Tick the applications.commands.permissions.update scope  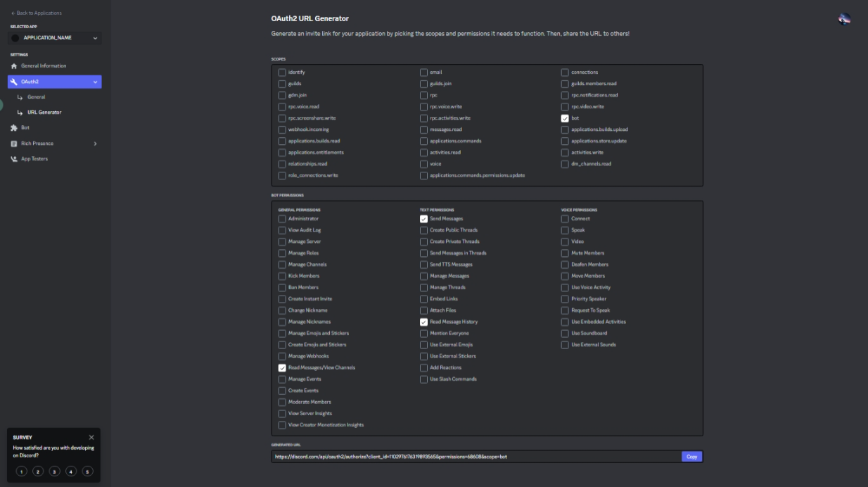423,175
